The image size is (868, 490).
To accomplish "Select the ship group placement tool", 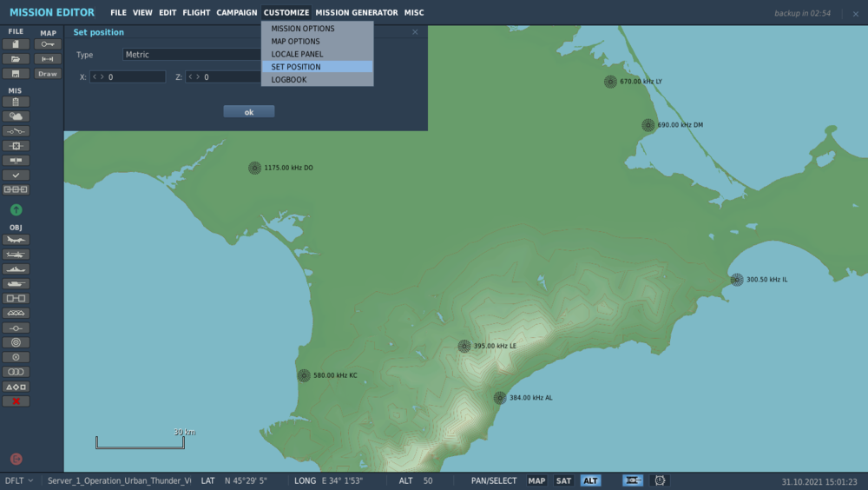I will point(16,269).
